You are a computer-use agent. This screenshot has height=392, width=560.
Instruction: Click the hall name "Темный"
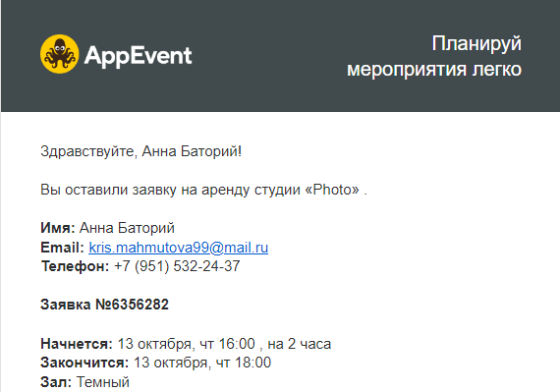pos(103,382)
